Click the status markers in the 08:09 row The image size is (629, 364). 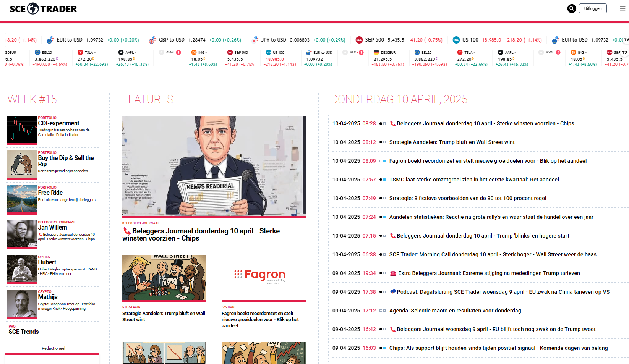(x=383, y=161)
